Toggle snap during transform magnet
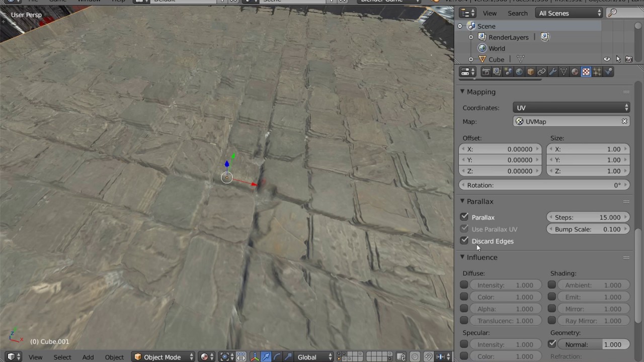The height and width of the screenshot is (362, 644). tap(429, 357)
